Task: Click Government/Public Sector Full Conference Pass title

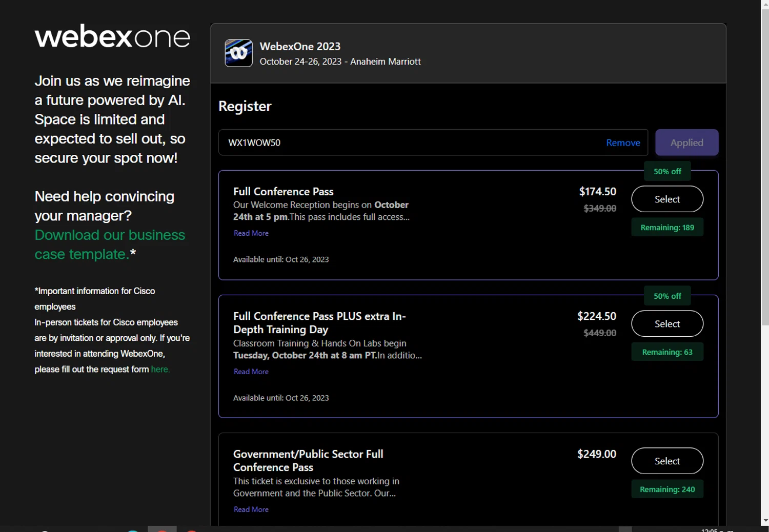Action: pyautogui.click(x=308, y=460)
